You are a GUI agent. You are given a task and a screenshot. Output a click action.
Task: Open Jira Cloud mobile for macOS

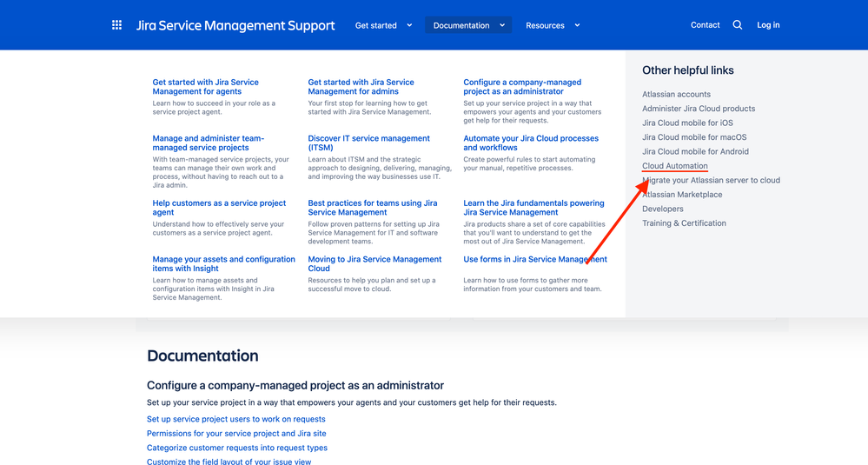pyautogui.click(x=694, y=137)
